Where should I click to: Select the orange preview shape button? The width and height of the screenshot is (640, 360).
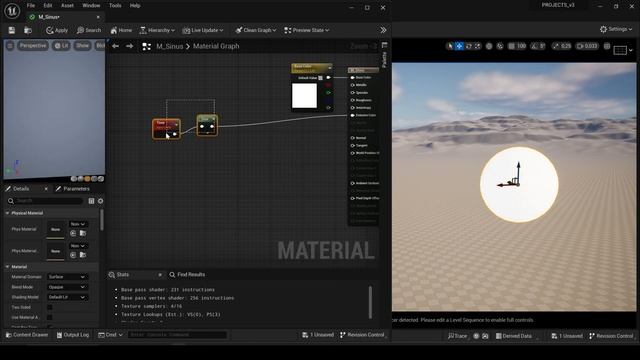87,179
